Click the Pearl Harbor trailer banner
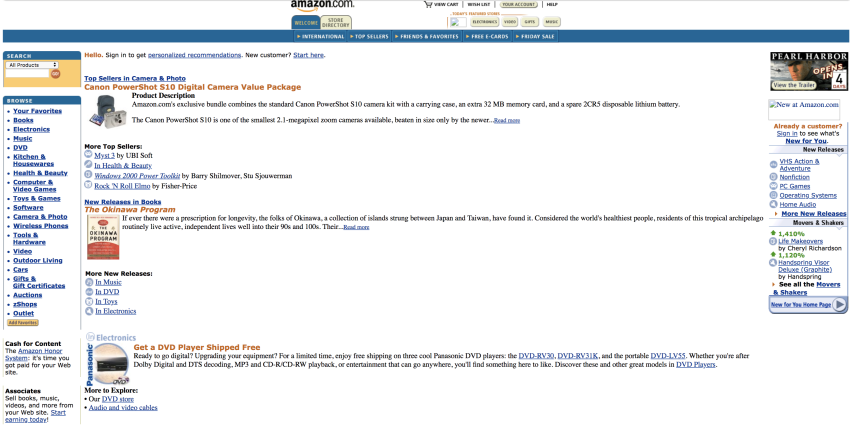Screen dimensions: 850x425 click(x=808, y=71)
